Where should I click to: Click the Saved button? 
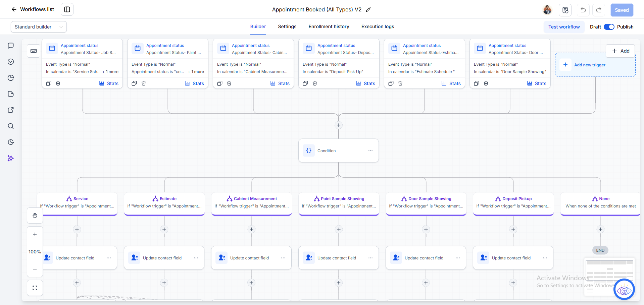pyautogui.click(x=622, y=10)
